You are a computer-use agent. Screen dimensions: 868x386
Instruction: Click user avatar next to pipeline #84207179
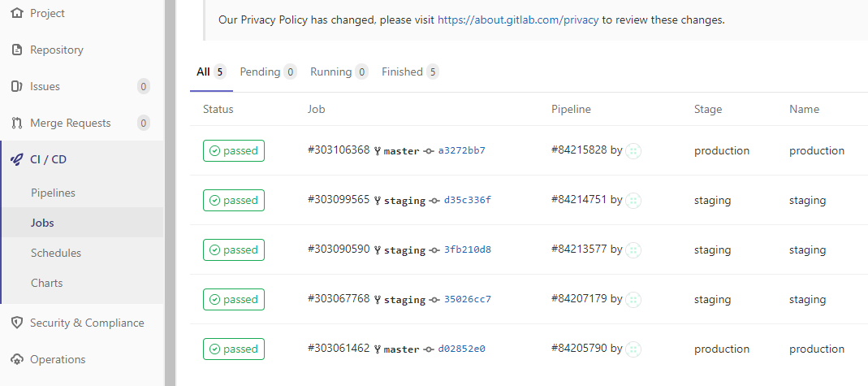click(633, 300)
